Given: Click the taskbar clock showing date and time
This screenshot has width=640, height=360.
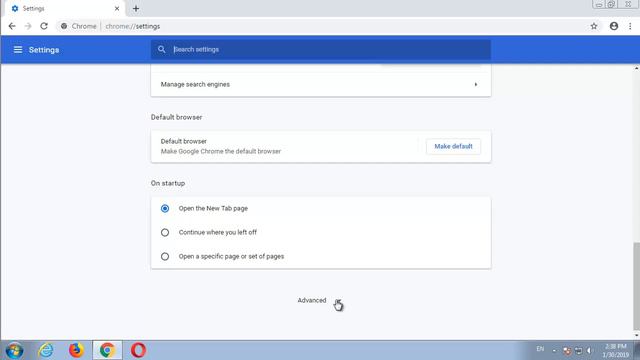Looking at the screenshot, I should [616, 351].
